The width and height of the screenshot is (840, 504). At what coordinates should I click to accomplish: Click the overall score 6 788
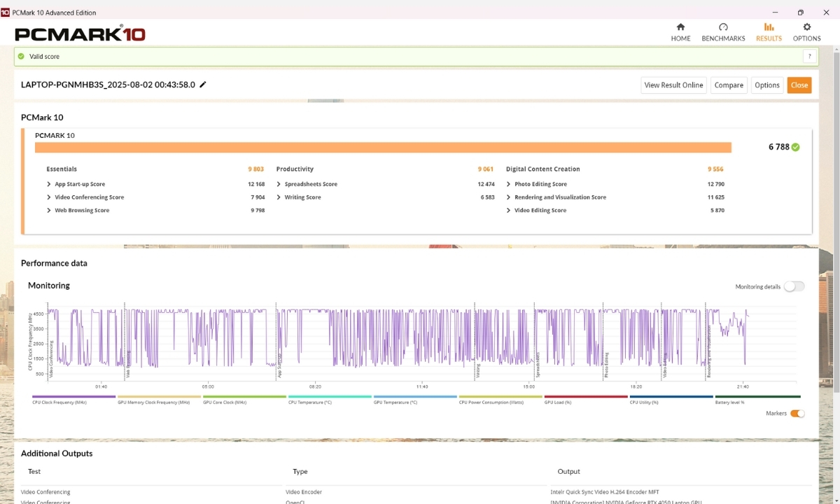778,147
